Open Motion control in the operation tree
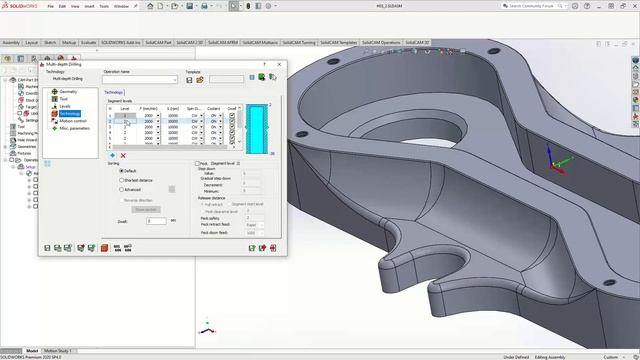The height and width of the screenshot is (360, 640). point(73,121)
